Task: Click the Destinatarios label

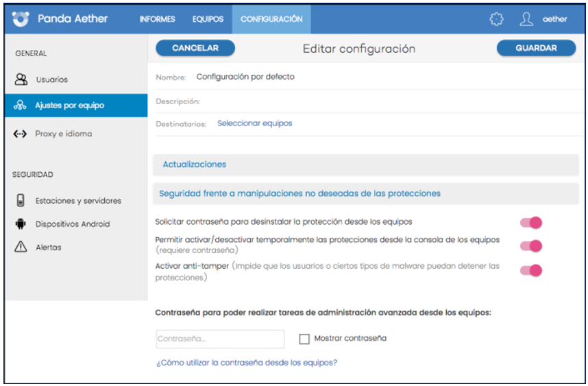Action: pos(181,124)
